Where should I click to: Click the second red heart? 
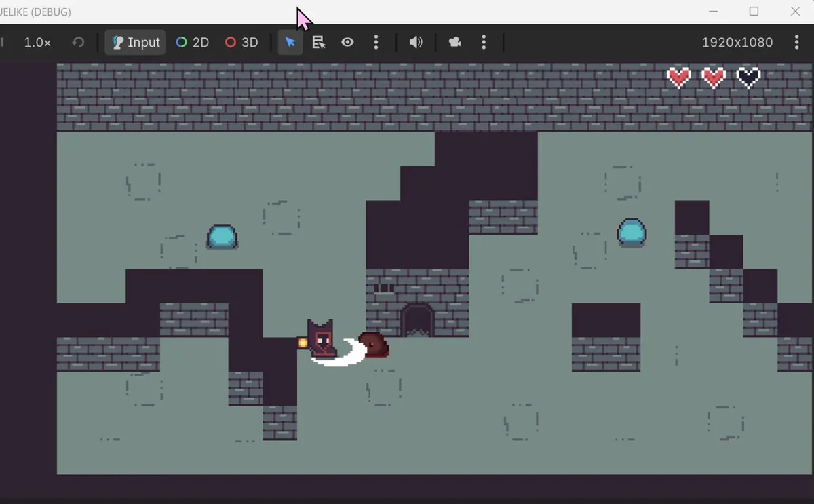(714, 78)
